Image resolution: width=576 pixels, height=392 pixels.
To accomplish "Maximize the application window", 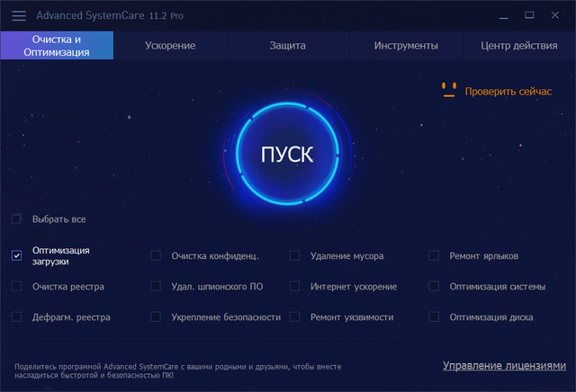I will pyautogui.click(x=529, y=15).
